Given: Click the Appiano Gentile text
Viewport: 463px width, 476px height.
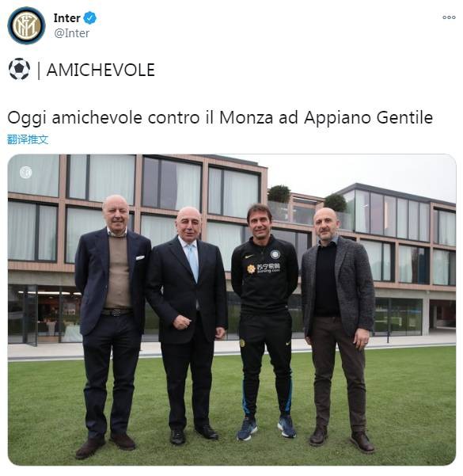Looking at the screenshot, I should click(x=368, y=118).
